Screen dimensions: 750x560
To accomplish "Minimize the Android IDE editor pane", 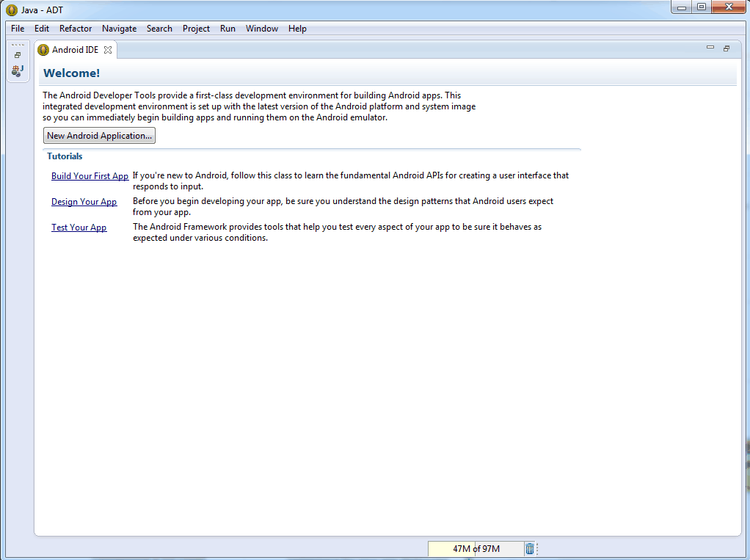I will pos(710,48).
